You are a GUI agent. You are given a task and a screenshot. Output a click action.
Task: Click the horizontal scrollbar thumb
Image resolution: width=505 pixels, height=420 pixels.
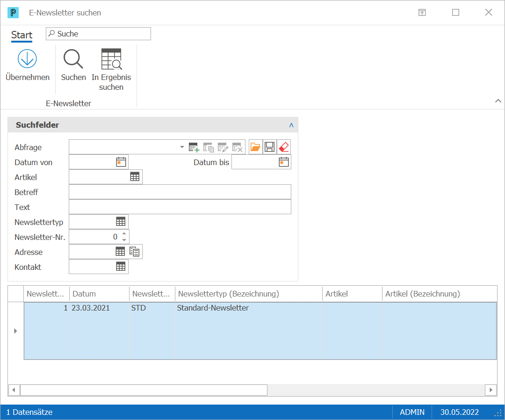point(144,390)
